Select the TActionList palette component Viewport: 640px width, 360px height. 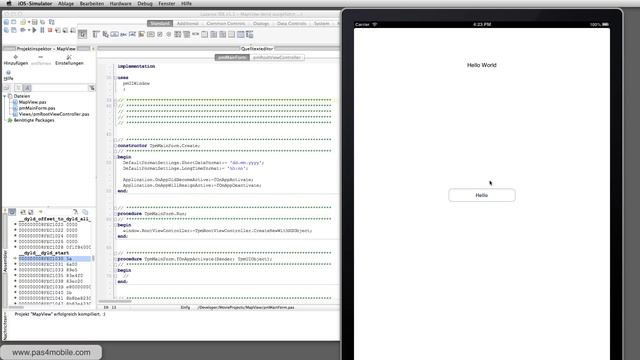click(249, 34)
